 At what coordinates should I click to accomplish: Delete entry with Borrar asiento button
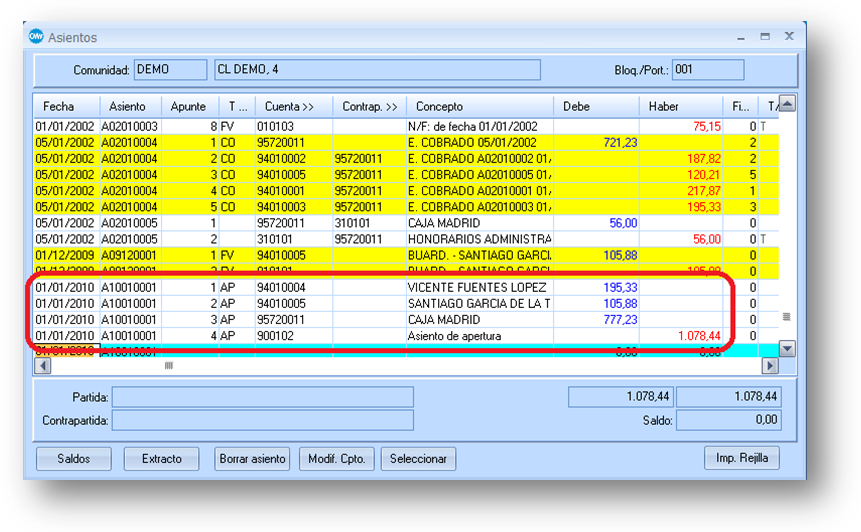pyautogui.click(x=252, y=459)
